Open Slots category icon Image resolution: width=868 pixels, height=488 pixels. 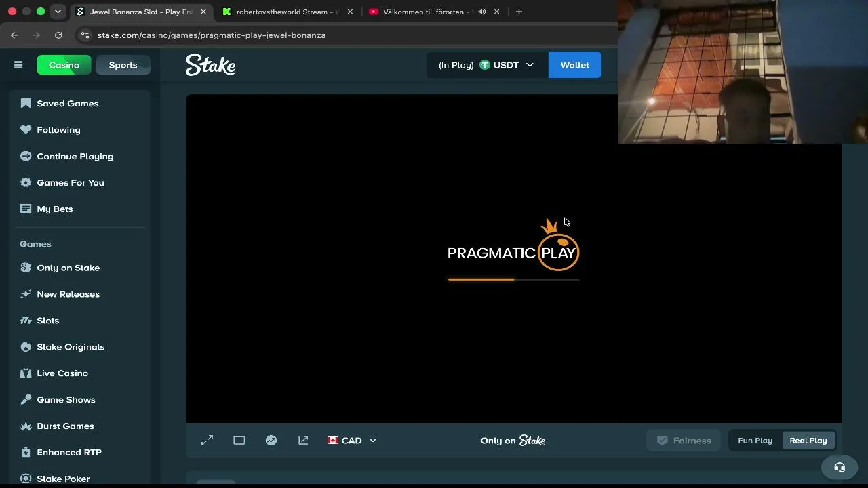coord(26,321)
